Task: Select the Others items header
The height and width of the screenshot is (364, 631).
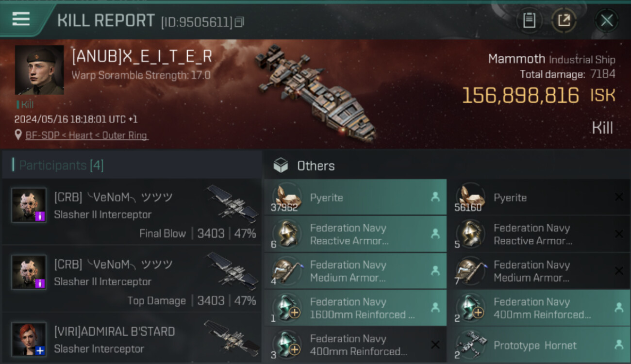Action: (315, 166)
